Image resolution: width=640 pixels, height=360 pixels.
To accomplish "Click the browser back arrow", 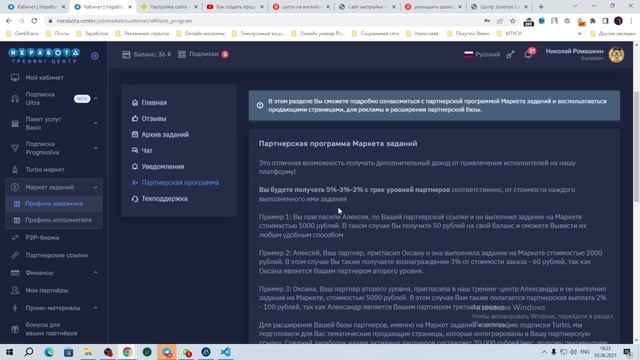I will pos(9,21).
